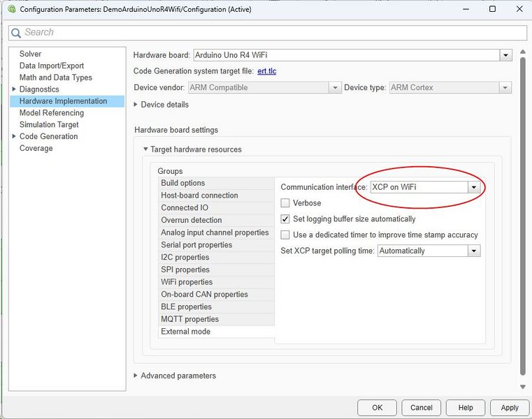Viewport: 532px width, 419px height.
Task: Select Math and Data Types category
Action: [x=56, y=78]
